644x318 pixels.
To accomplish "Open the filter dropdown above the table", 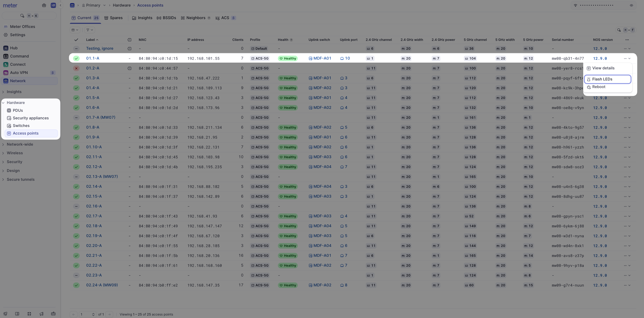I will pyautogui.click(x=89, y=30).
